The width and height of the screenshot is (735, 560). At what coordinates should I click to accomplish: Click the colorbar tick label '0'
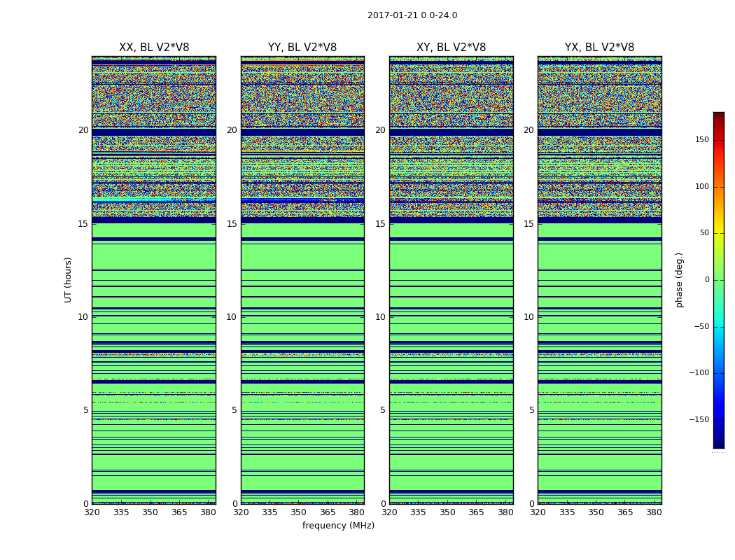coord(706,280)
